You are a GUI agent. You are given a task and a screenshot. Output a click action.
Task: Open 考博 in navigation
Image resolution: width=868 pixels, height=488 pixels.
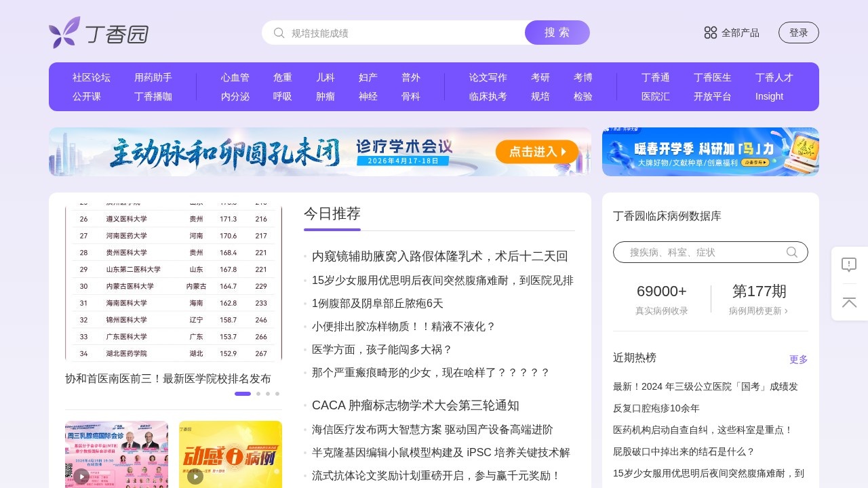pyautogui.click(x=583, y=77)
